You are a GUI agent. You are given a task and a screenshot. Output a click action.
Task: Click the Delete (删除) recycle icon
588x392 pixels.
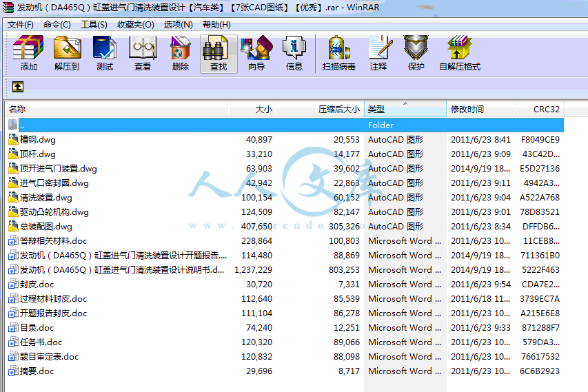181,48
